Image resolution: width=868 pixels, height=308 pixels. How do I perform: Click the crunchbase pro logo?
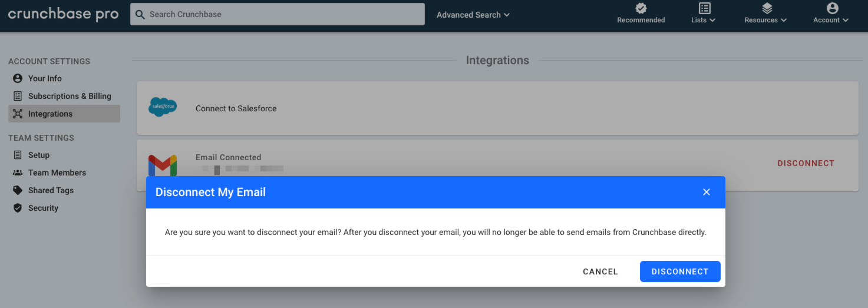(64, 14)
